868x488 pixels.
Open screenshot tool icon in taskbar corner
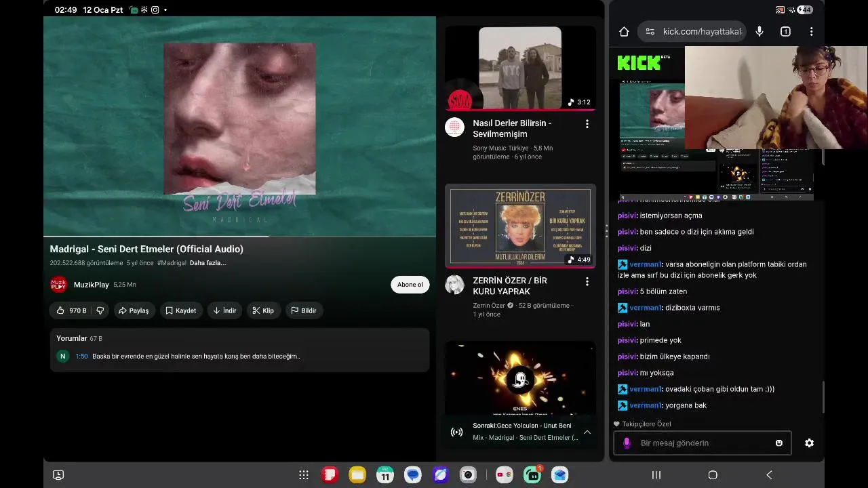[58, 475]
